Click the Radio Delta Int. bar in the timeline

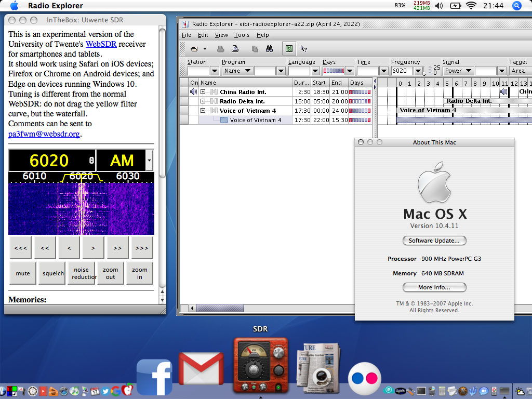[487, 101]
